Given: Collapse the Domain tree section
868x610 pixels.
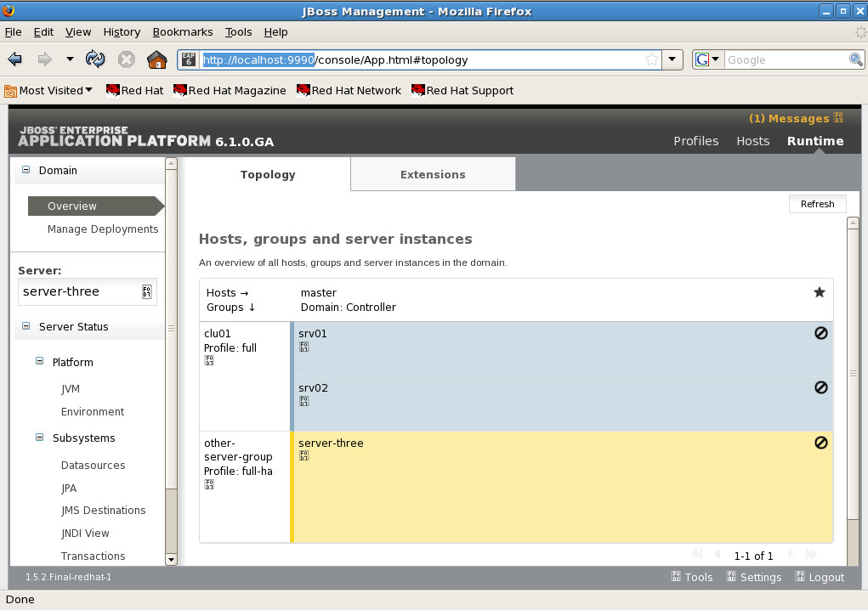Looking at the screenshot, I should [x=26, y=170].
